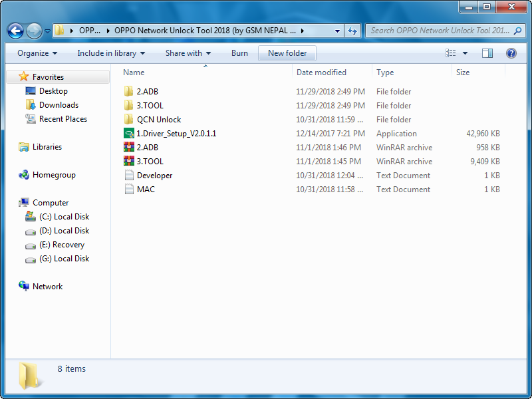This screenshot has width=532, height=399.
Task: Click the Burn toolbar button
Action: tap(239, 53)
